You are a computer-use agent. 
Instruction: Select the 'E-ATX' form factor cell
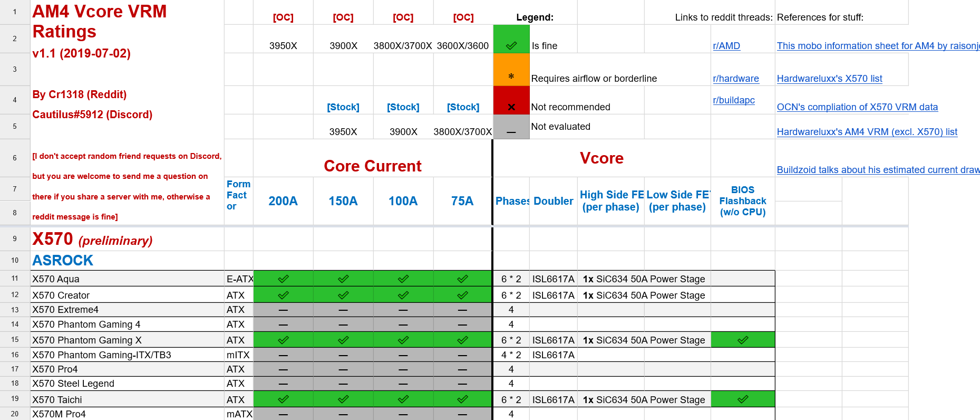tap(239, 279)
